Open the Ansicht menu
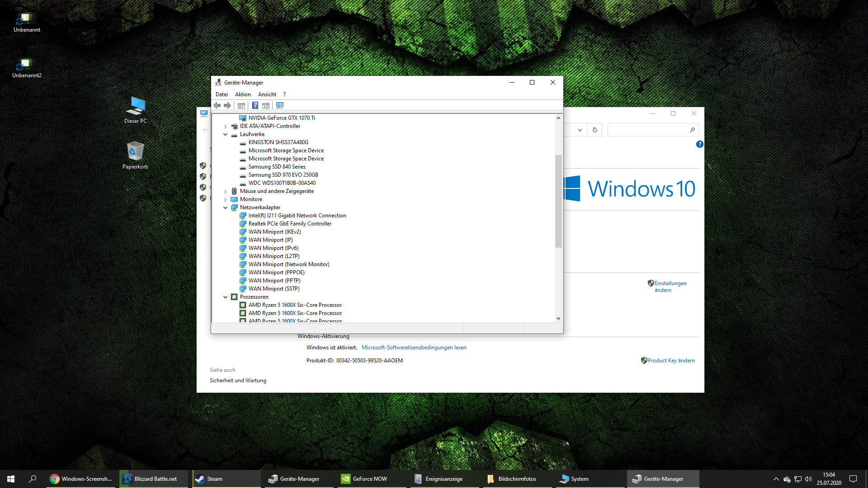 (267, 94)
